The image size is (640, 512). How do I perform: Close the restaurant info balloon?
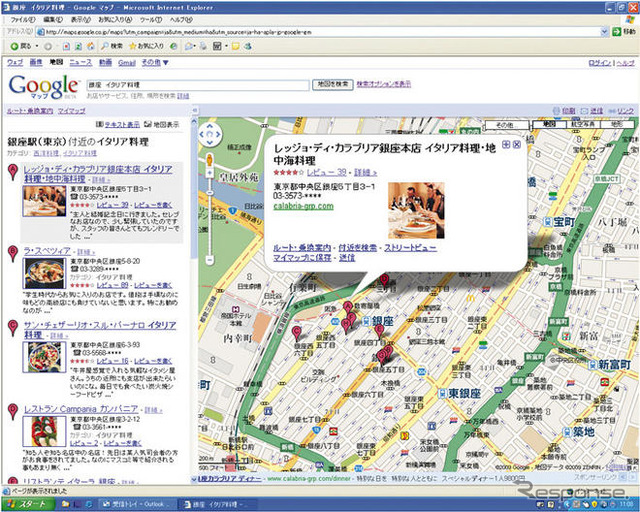tap(516, 145)
